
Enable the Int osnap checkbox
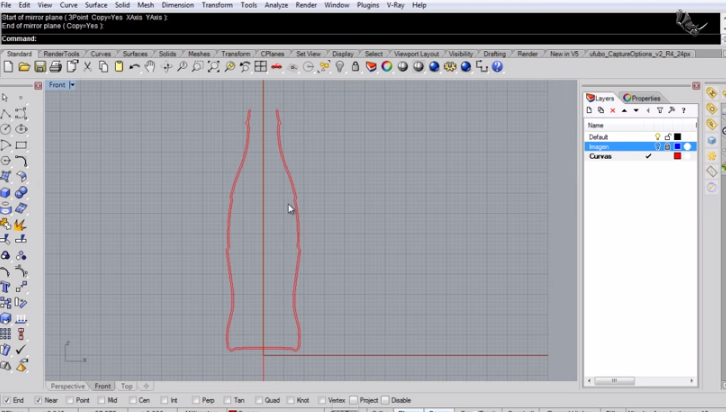tap(164, 400)
